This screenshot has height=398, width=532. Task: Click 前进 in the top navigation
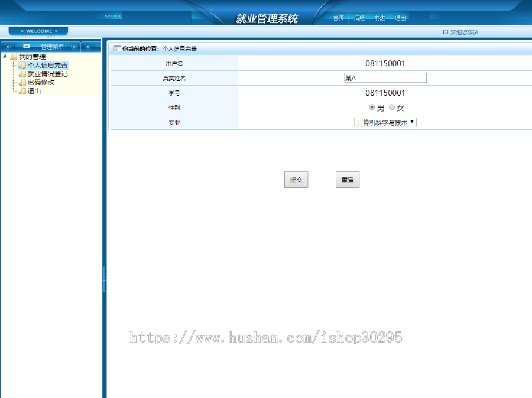[x=380, y=18]
